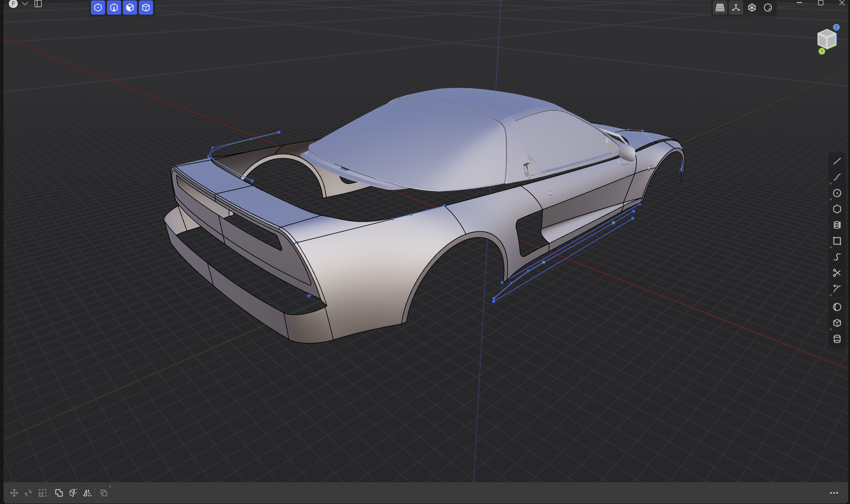Activate the Scale command
850x504 pixels.
tap(43, 493)
